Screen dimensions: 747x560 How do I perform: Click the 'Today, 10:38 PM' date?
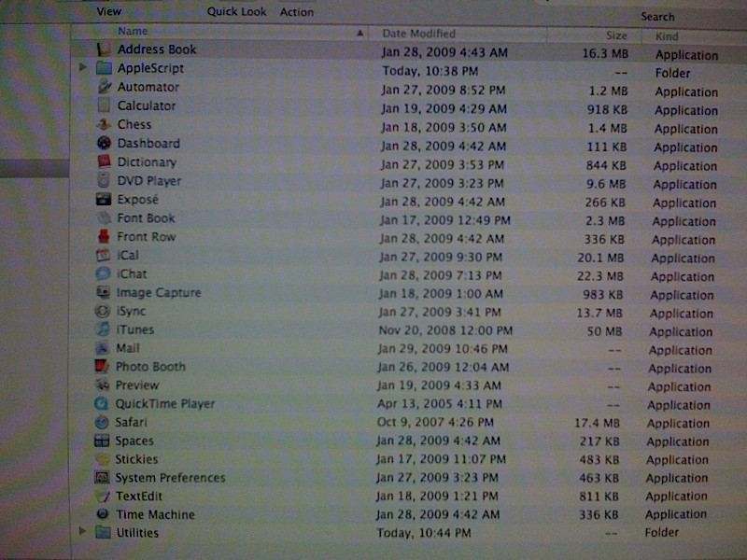430,72
